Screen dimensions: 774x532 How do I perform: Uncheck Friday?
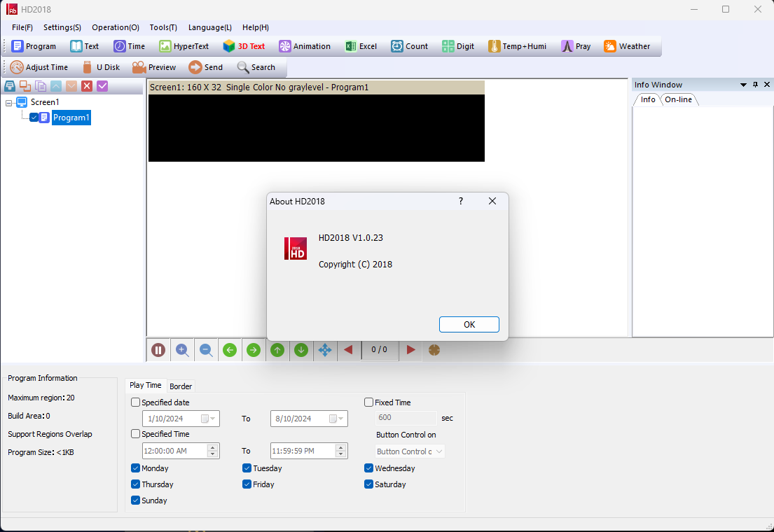coord(247,484)
